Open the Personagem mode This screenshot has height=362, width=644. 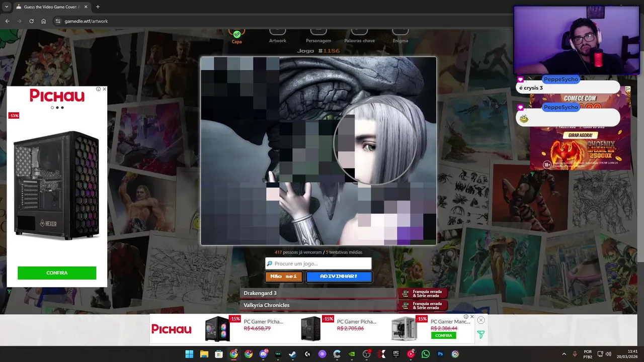(x=318, y=36)
